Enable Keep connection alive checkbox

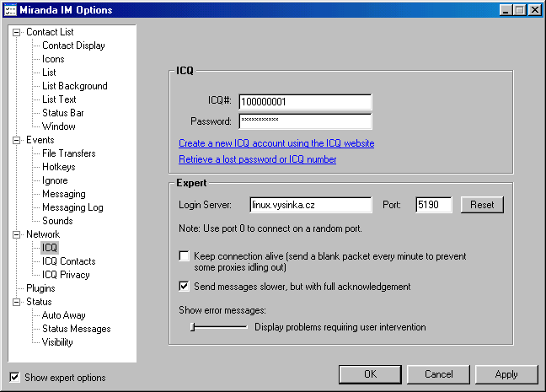click(x=184, y=256)
